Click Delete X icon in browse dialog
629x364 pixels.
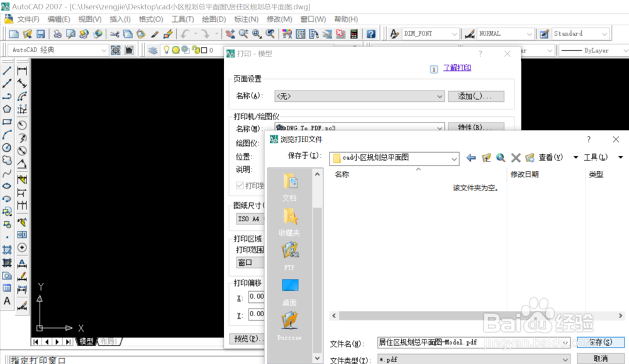click(516, 158)
